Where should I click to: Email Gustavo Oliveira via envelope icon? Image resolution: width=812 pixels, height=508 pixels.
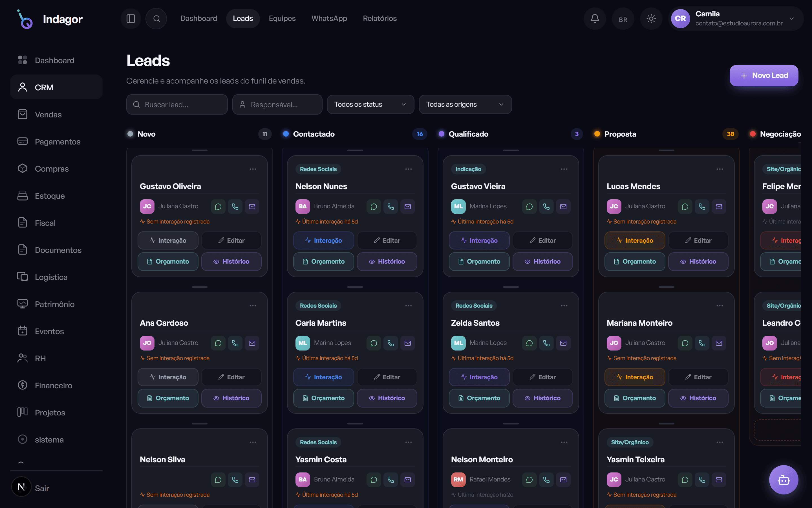[252, 207]
